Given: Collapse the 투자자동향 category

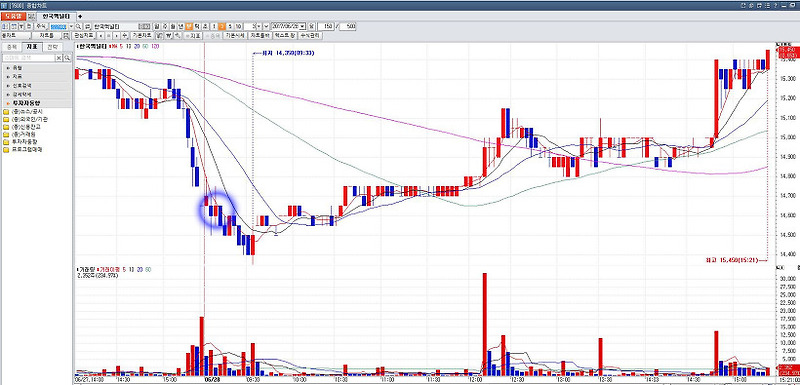Looking at the screenshot, I should (x=36, y=103).
